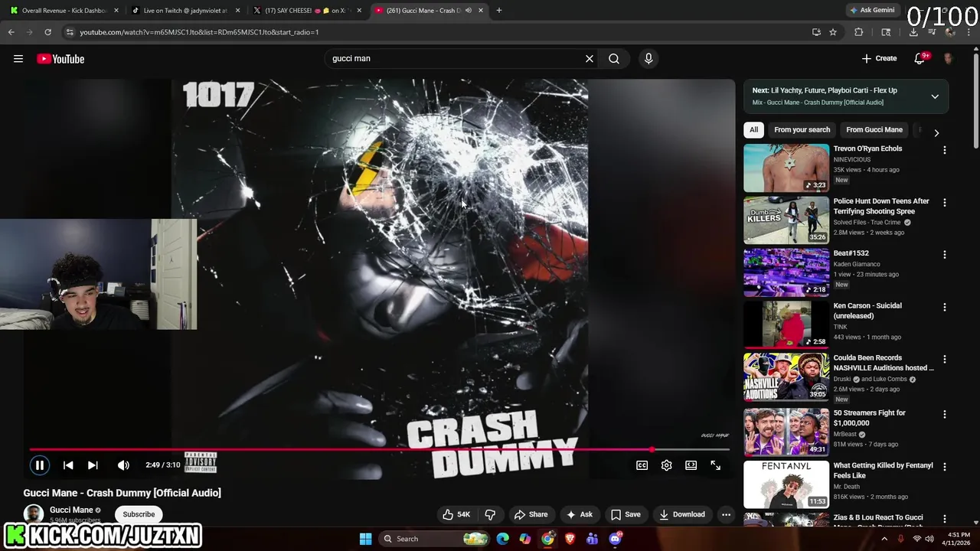Click Ask Gemini button
Viewport: 980px width, 551px height.
872,11
